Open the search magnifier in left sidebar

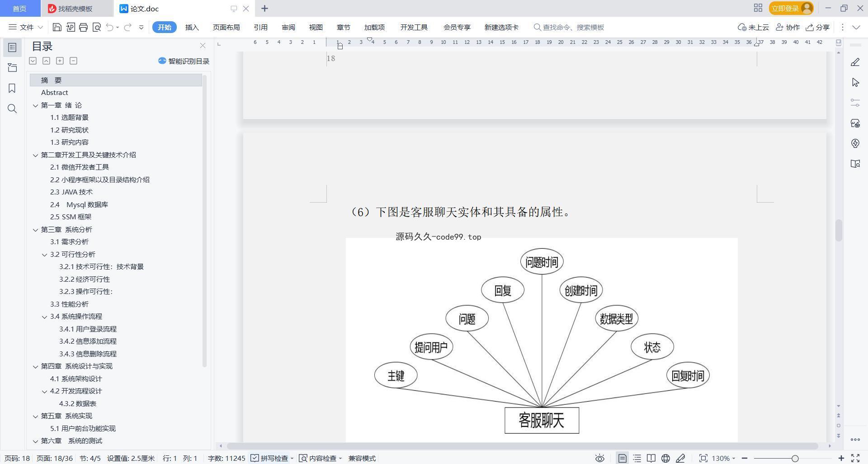12,109
